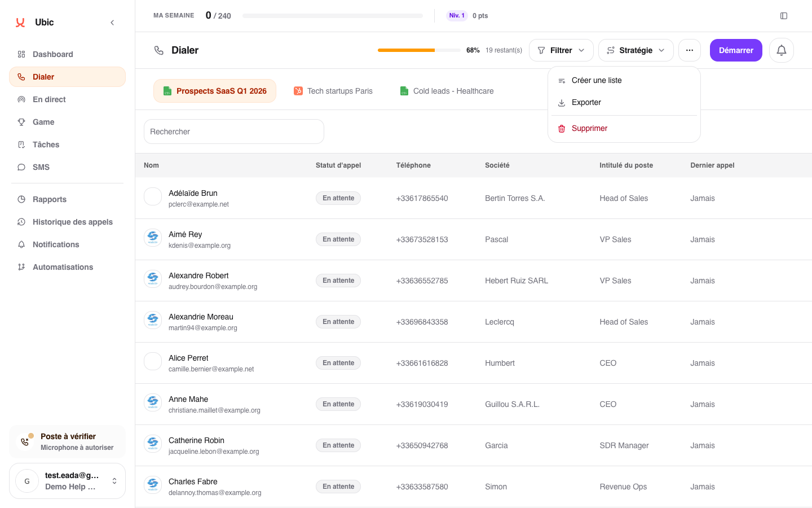812x508 pixels.
Task: Click Alice Perret's empty avatar circle
Action: coord(153,361)
